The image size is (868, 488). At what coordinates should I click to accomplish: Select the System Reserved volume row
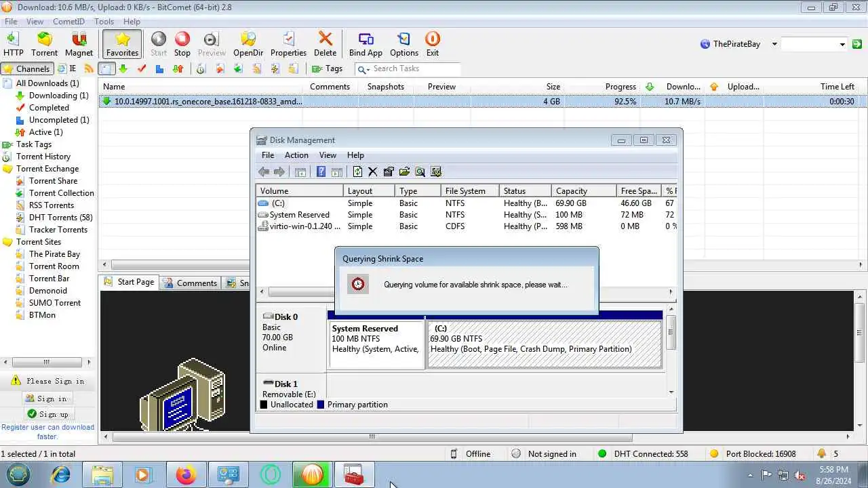[466, 215]
